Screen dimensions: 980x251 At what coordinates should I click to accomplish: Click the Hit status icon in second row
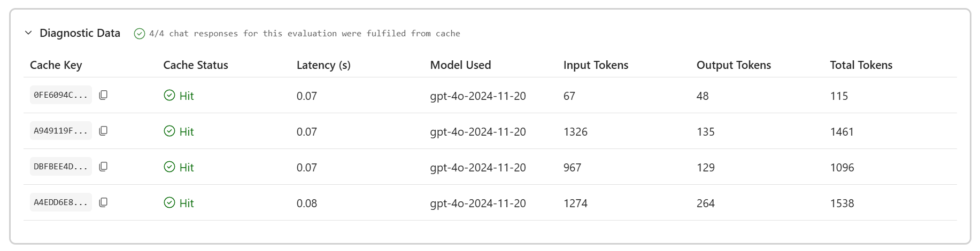tap(169, 131)
